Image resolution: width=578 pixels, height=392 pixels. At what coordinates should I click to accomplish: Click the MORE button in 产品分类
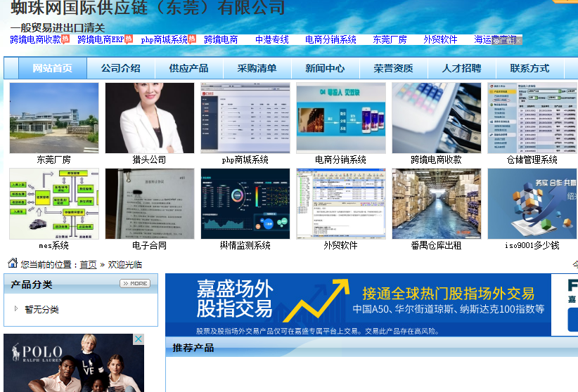pos(134,284)
